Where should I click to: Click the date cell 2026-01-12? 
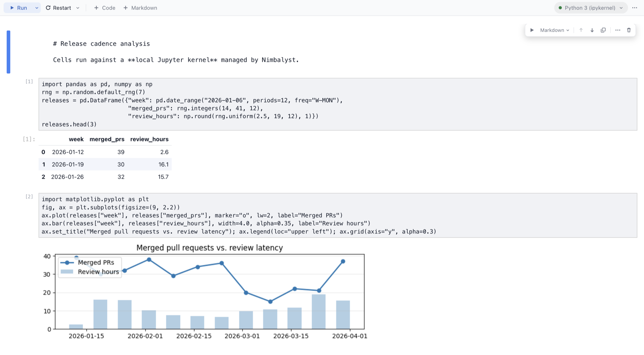[x=68, y=152]
